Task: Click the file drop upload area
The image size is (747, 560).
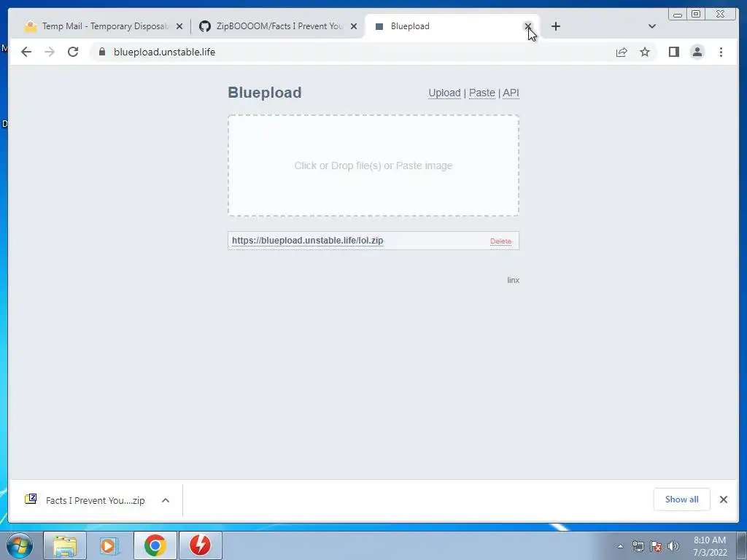Action: (x=373, y=166)
